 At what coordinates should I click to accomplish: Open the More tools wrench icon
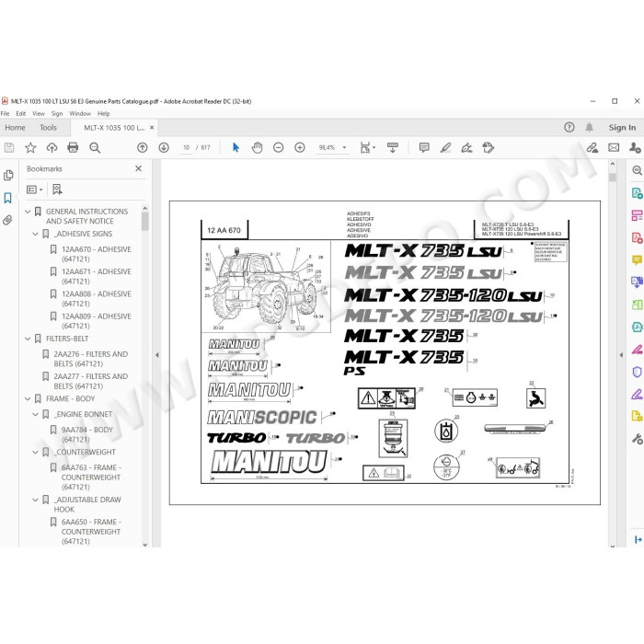pyautogui.click(x=637, y=439)
